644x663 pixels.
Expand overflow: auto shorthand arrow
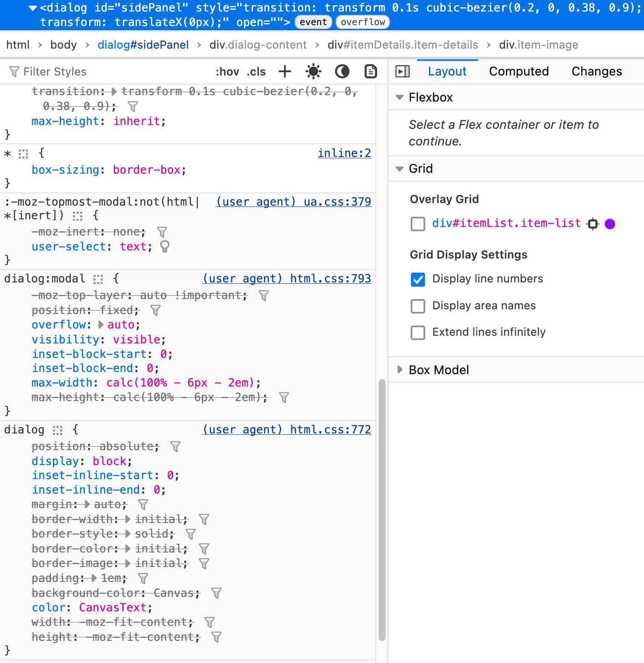101,325
